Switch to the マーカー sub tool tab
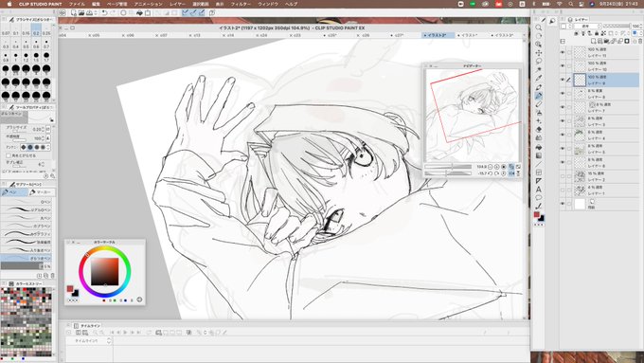The image size is (644, 363). click(42, 192)
